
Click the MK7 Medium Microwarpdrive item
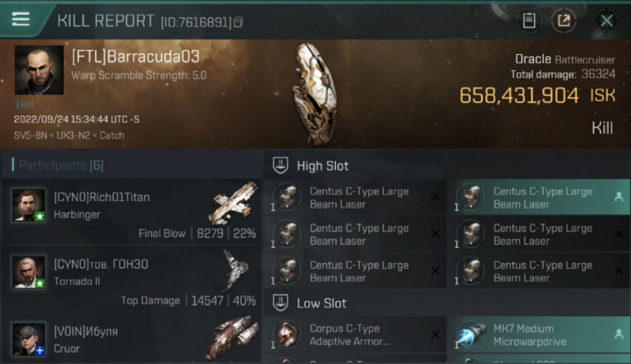tap(538, 335)
